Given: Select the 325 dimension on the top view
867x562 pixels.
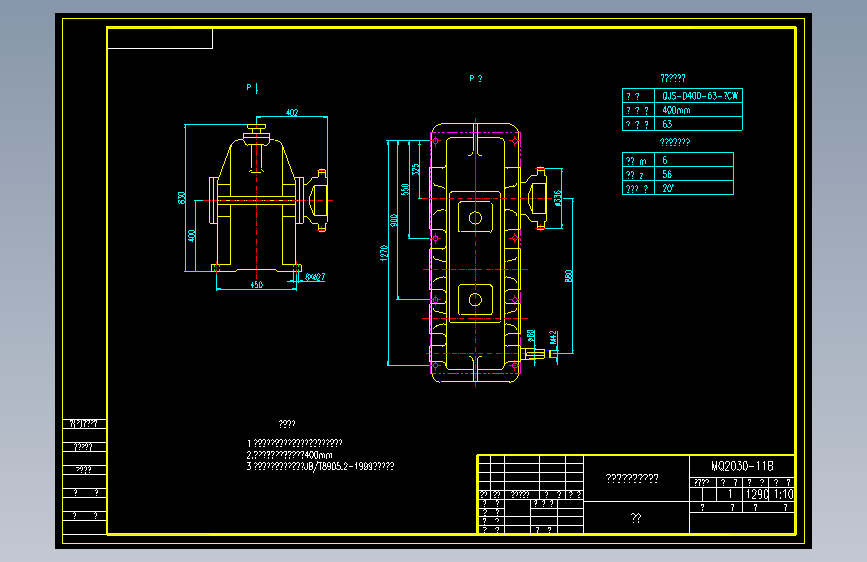Looking at the screenshot, I should (x=415, y=169).
